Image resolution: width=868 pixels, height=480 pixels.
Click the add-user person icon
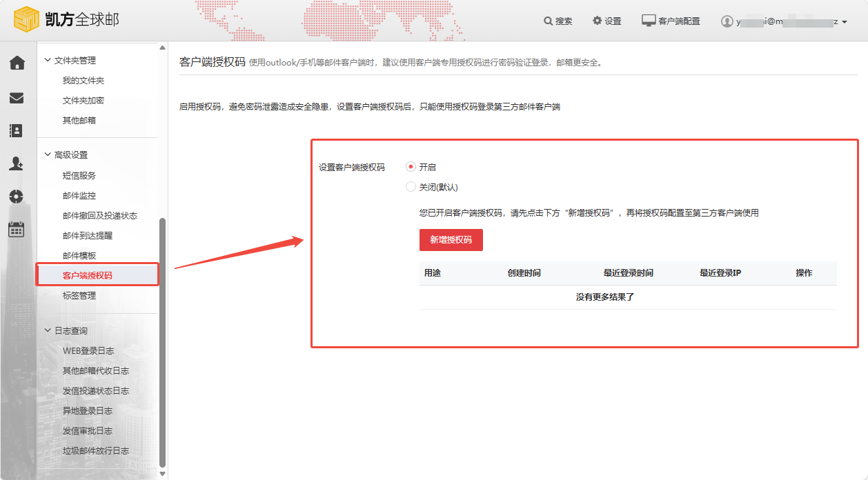click(x=17, y=163)
